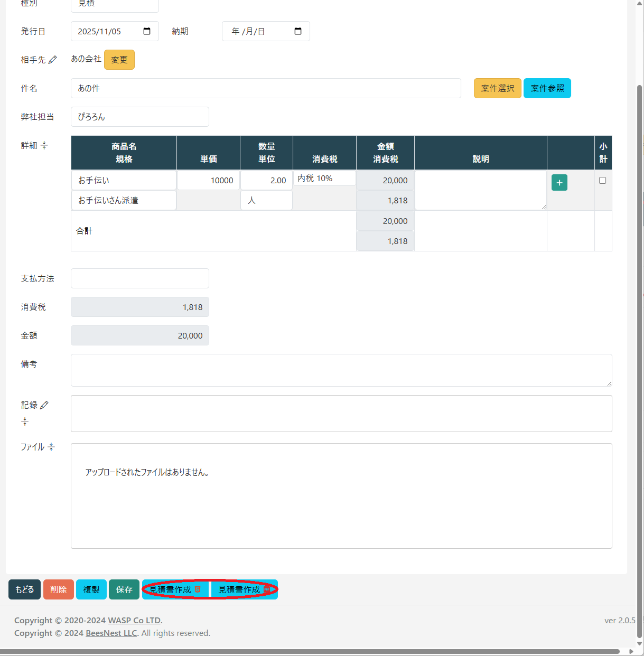644x656 pixels.
Task: Click the 削除 button
Action: point(59,589)
